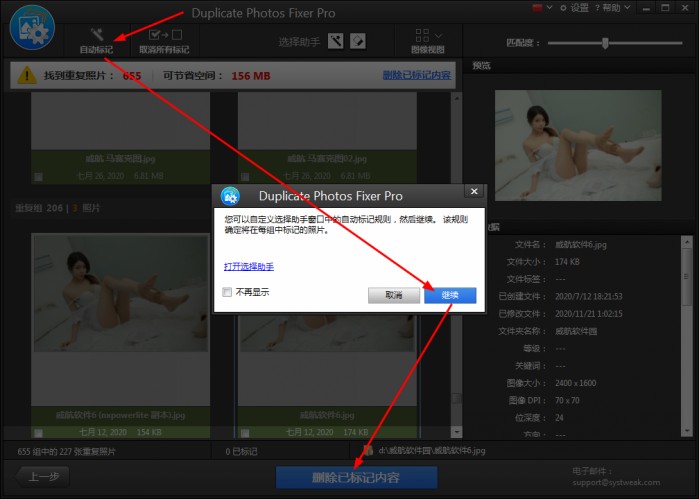This screenshot has width=699, height=499.
Task: Click the preview image in the right panel
Action: coord(578,145)
